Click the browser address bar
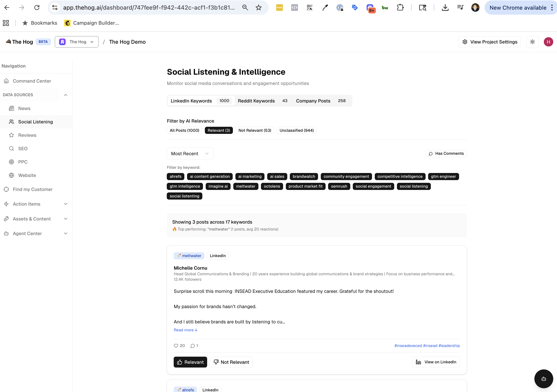557x392 pixels. pos(149,8)
